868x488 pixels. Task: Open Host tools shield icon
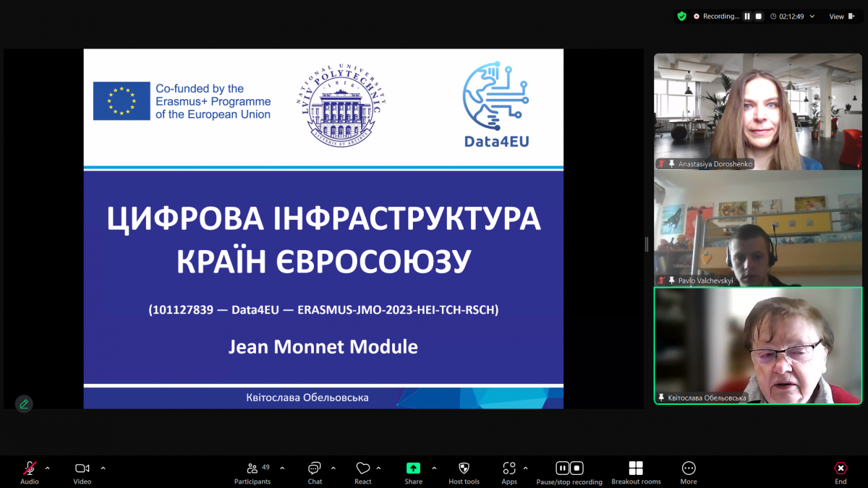coord(464,468)
